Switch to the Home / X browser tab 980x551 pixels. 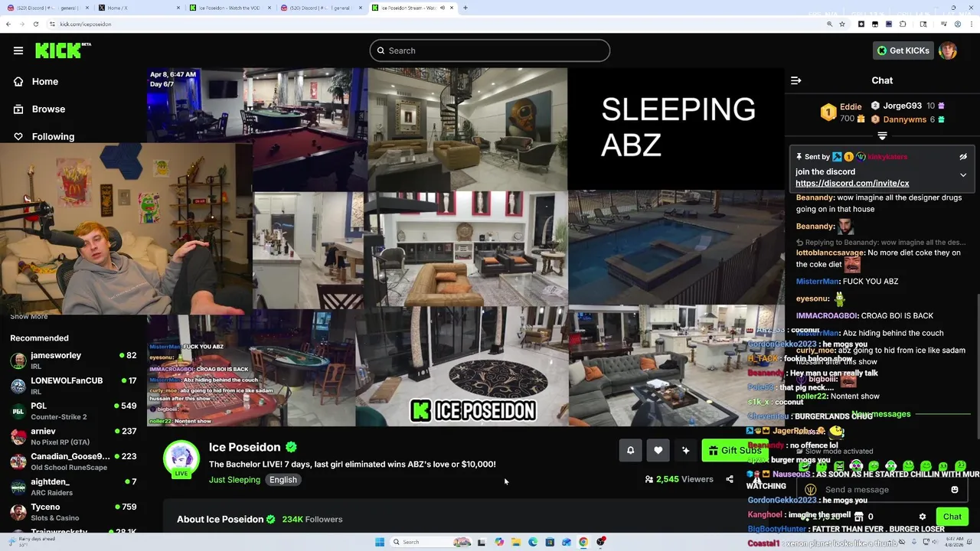click(138, 8)
